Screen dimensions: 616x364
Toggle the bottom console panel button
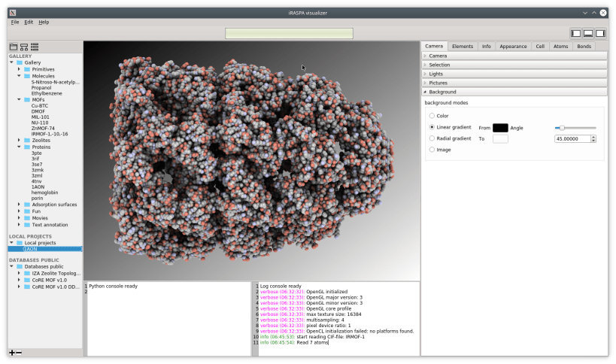(x=588, y=33)
